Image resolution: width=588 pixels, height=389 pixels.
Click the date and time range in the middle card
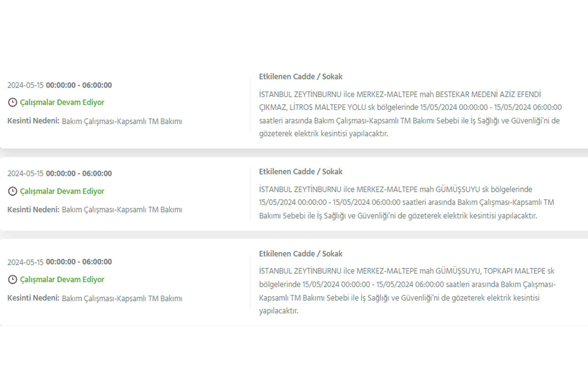tap(59, 173)
